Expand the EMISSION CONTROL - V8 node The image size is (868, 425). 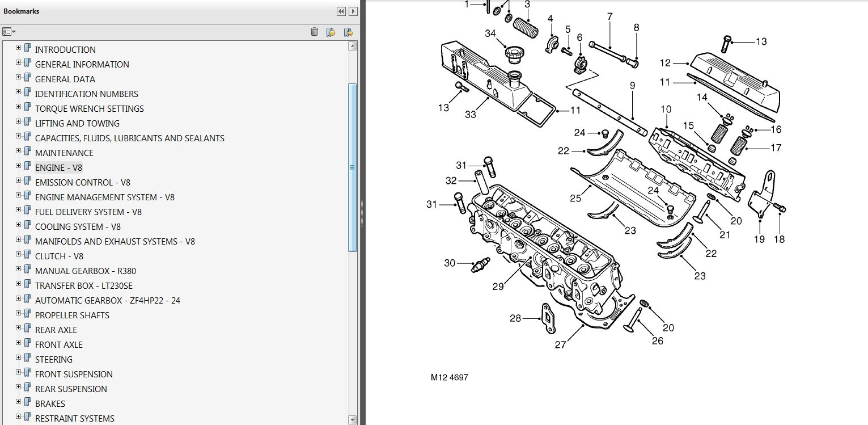click(x=19, y=180)
